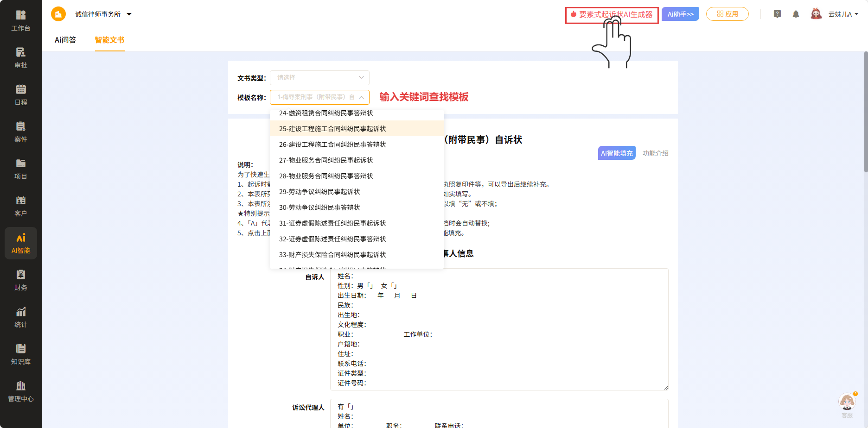Open the 文书类型 document type dropdown
Screen dimensions: 868x428
coord(319,77)
